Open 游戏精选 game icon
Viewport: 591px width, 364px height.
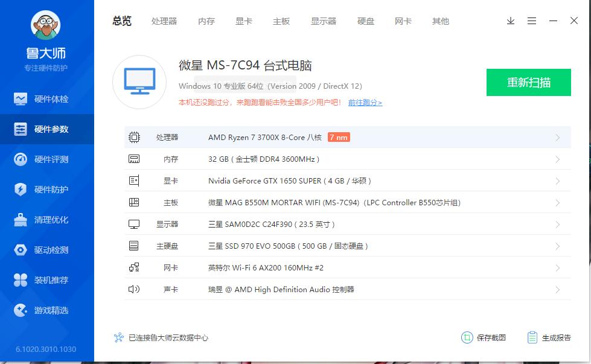21,310
